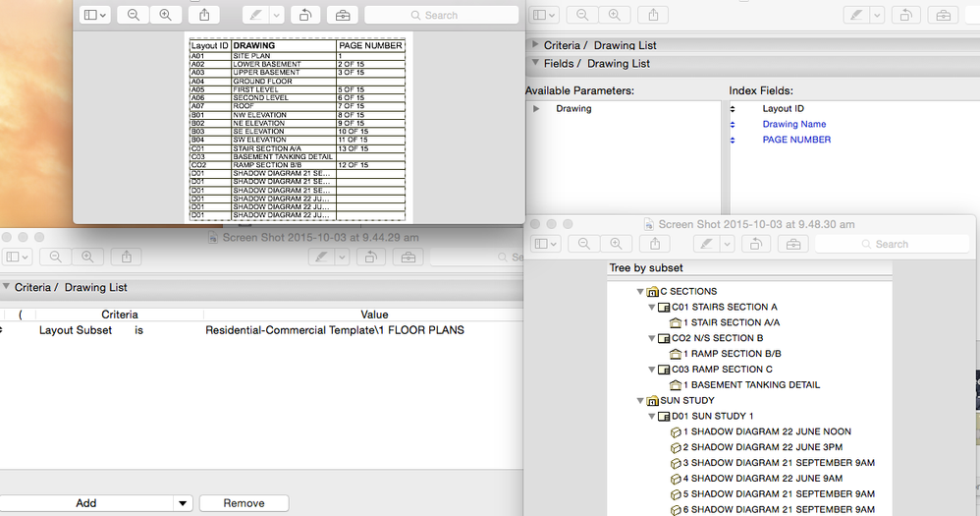This screenshot has width=980, height=516.
Task: Collapse the C SECTIONS subset
Action: 640,292
